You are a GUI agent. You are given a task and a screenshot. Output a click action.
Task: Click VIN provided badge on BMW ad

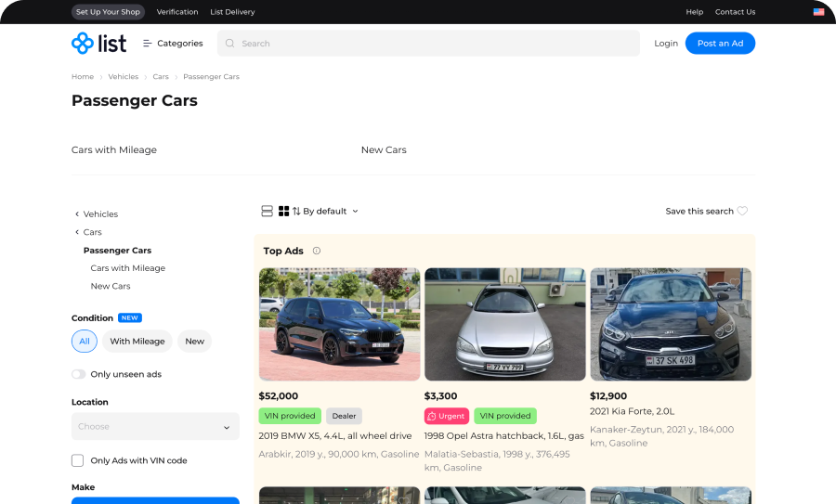tap(290, 416)
